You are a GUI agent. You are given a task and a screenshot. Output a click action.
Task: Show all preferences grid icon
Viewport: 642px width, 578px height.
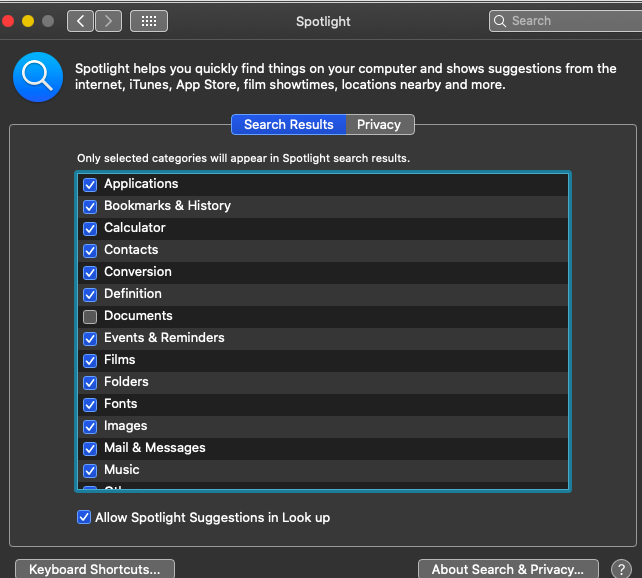point(149,21)
